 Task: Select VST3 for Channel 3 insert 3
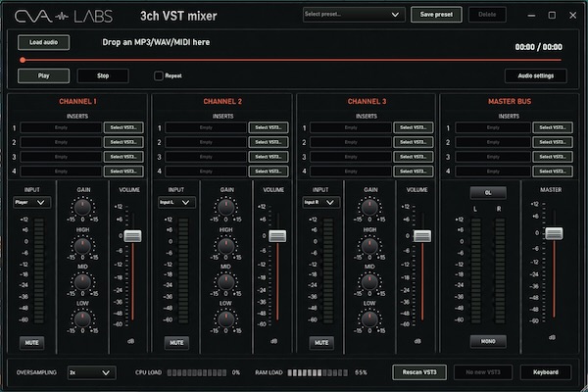pos(414,157)
